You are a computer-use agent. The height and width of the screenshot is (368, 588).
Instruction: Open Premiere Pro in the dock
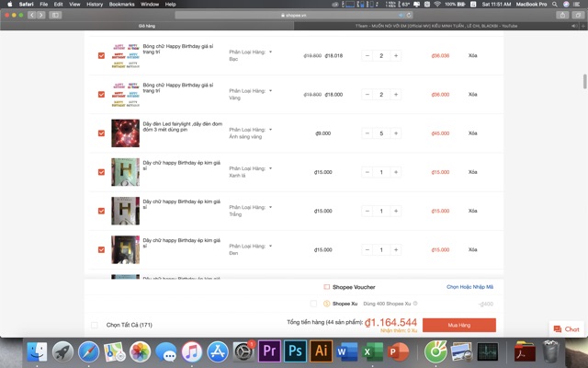click(269, 351)
